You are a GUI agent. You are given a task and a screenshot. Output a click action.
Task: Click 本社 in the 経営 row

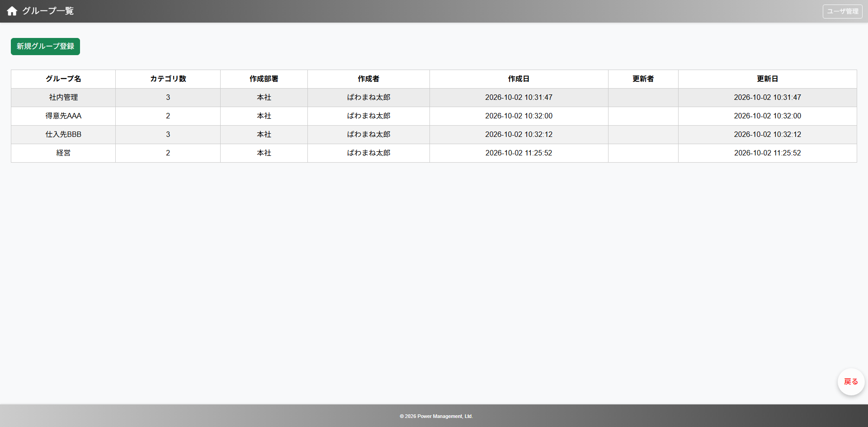[x=264, y=153]
